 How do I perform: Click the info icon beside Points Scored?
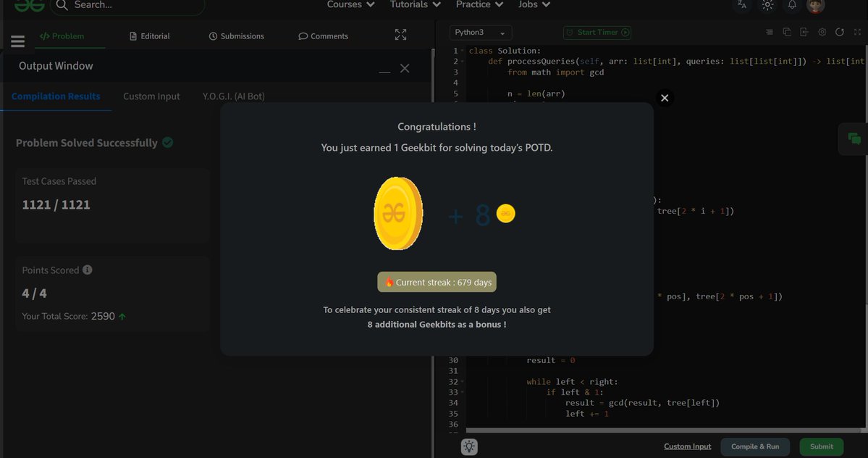coord(88,270)
